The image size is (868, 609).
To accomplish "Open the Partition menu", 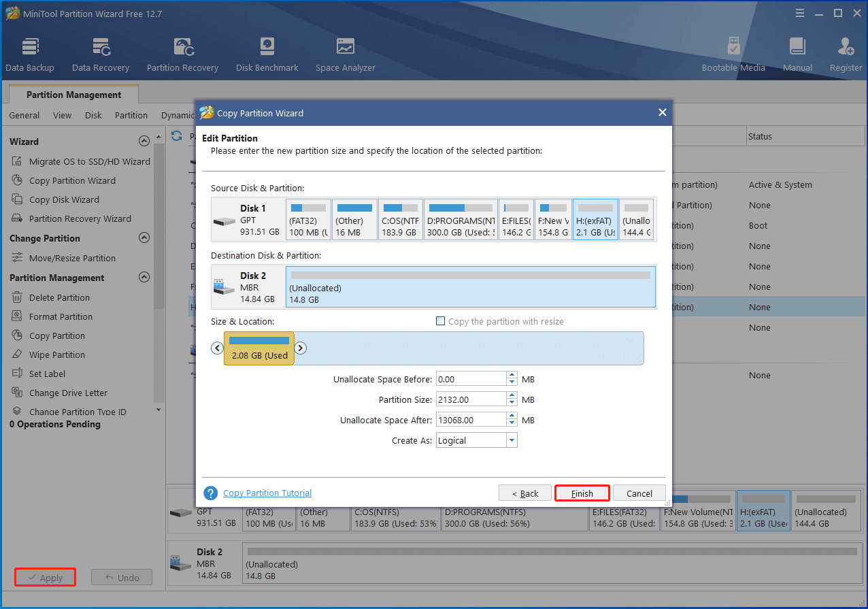I will (x=131, y=115).
